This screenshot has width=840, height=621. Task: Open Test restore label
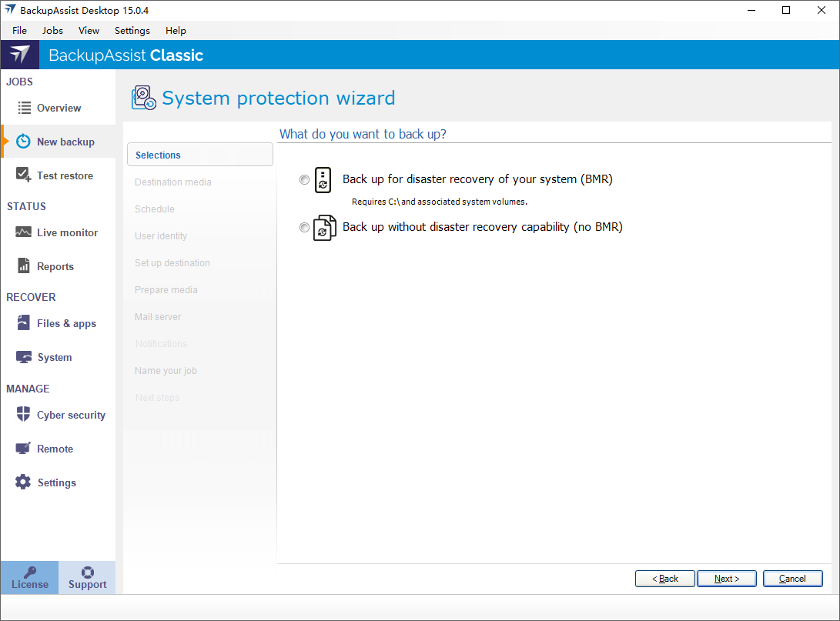tap(65, 175)
